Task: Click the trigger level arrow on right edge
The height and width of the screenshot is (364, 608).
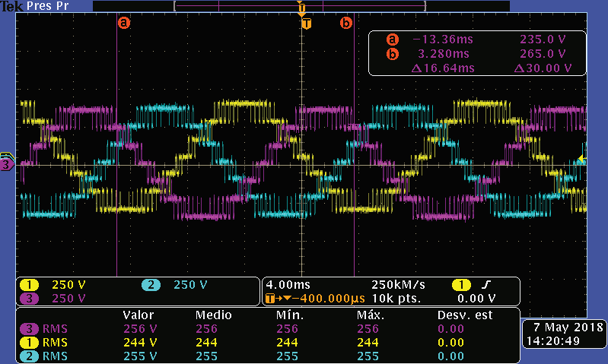Action: (x=581, y=159)
